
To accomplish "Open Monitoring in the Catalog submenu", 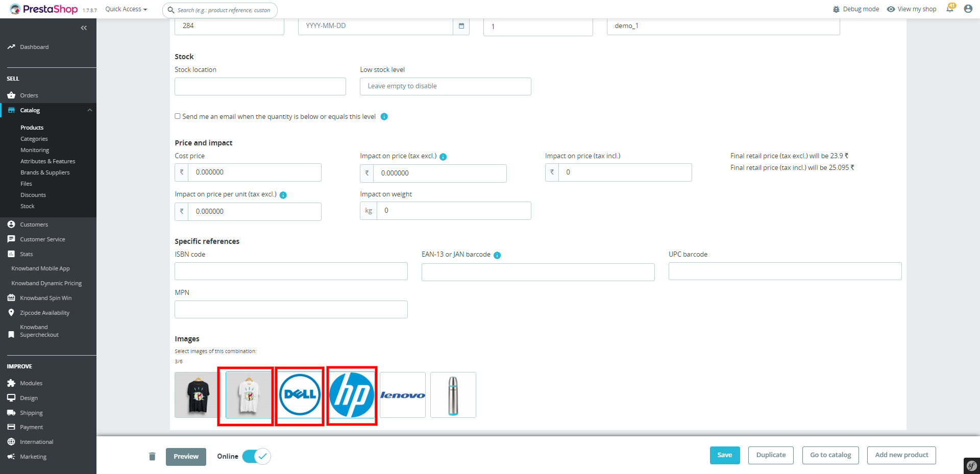I will (35, 150).
